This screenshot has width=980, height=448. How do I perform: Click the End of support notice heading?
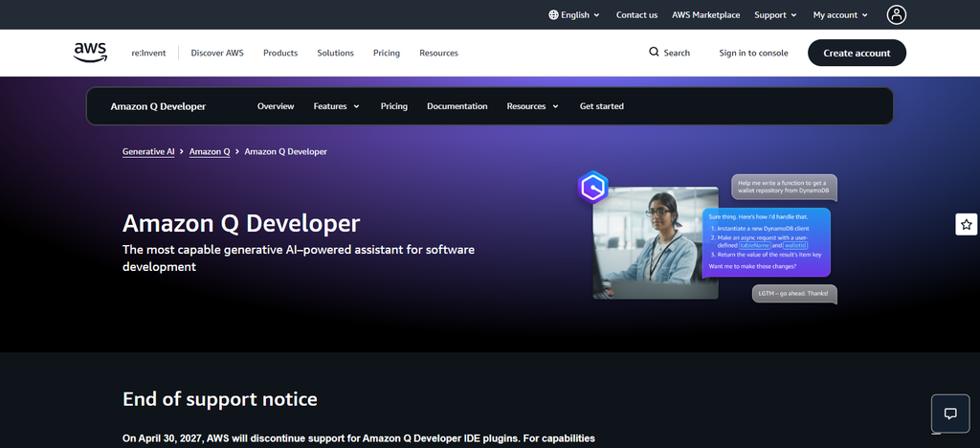pos(220,398)
